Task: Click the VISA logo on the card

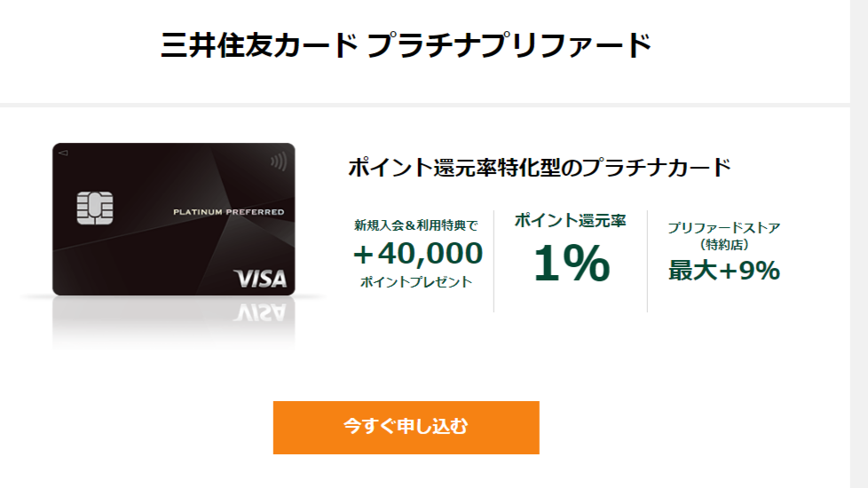Action: point(260,279)
